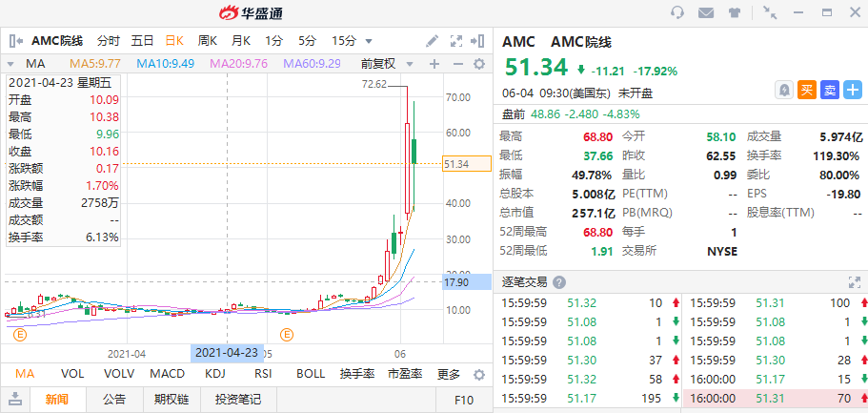Click the MA20:9.76 legend label
Screen dimensions: 868x413
pos(238,64)
